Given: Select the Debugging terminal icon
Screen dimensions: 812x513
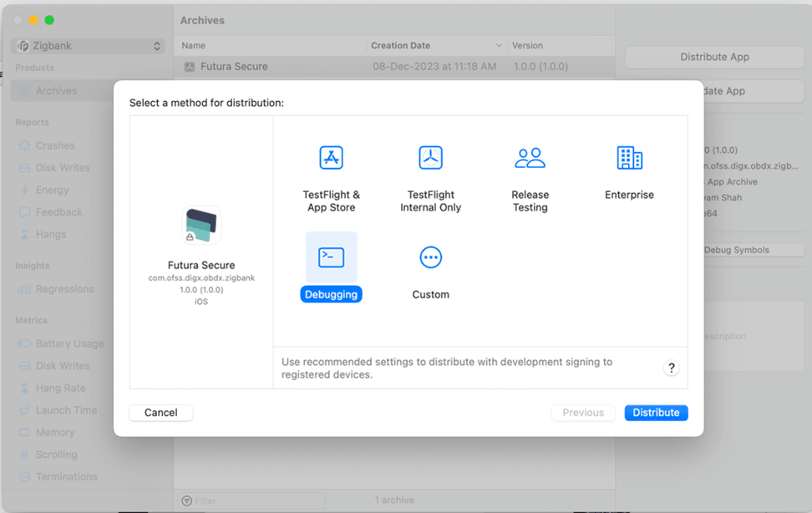Looking at the screenshot, I should (x=331, y=257).
